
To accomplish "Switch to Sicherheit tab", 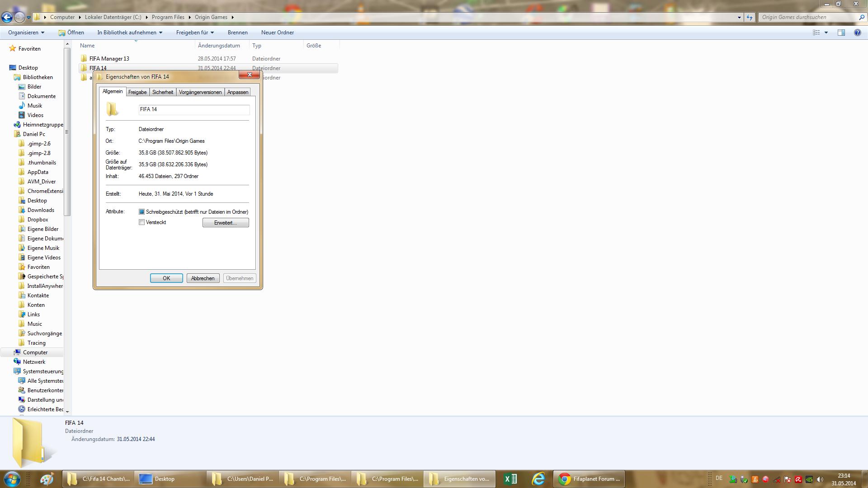I will [x=163, y=92].
